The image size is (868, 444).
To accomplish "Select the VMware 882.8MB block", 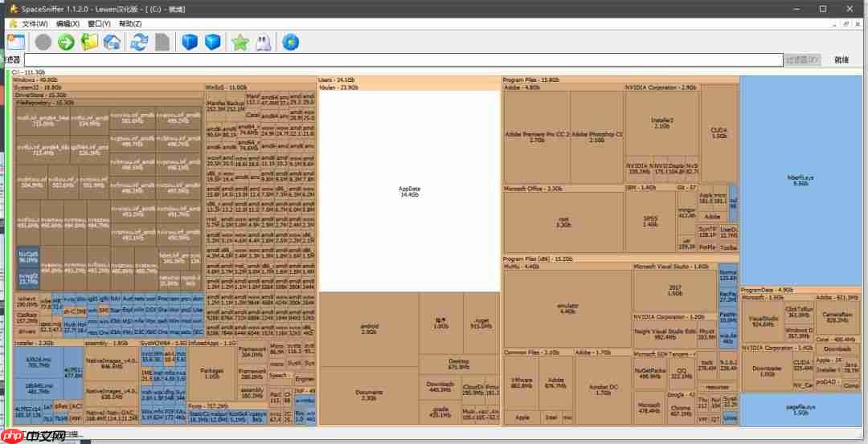I will (521, 383).
